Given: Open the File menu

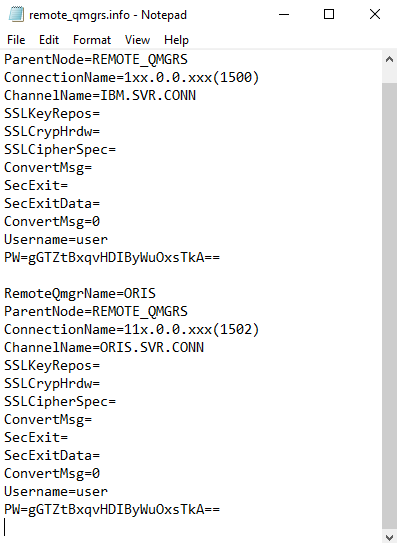Looking at the screenshot, I should [x=16, y=40].
